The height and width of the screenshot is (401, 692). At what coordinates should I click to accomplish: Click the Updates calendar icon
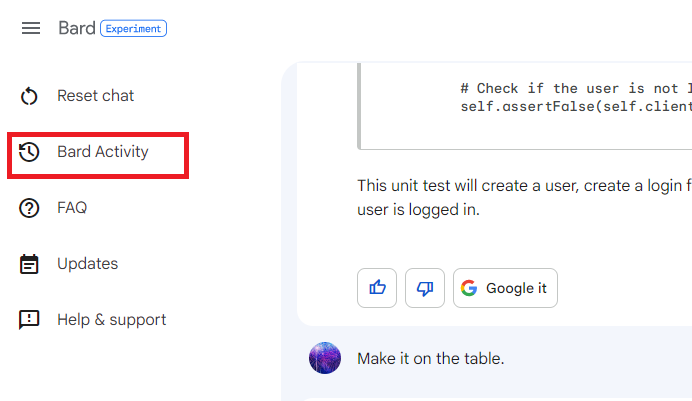(x=29, y=264)
